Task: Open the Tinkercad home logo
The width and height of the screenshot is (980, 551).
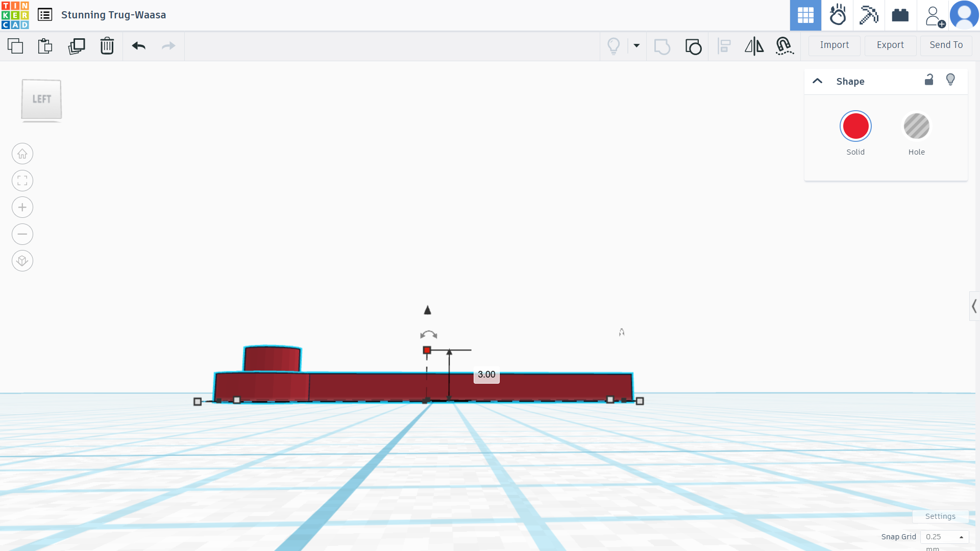Action: (x=15, y=15)
